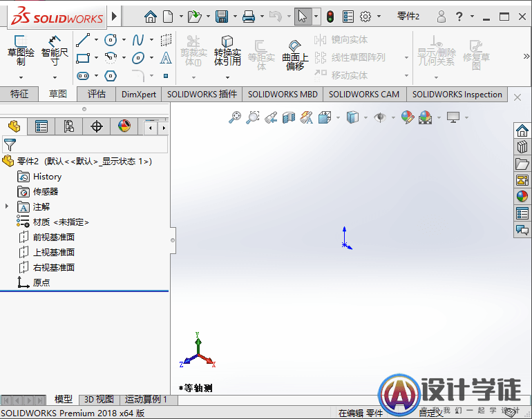Open the Line tool dropdown arrow

96,40
